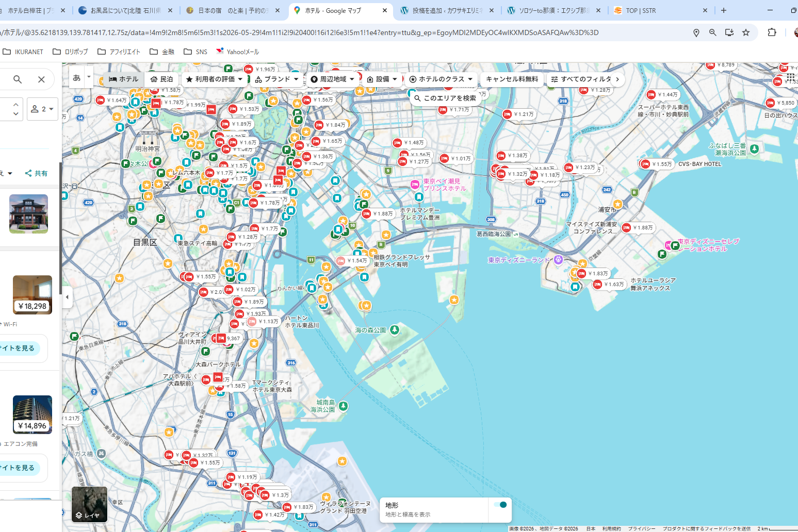The width and height of the screenshot is (798, 532).
Task: Open the レイヤ map layers button
Action: (x=89, y=504)
